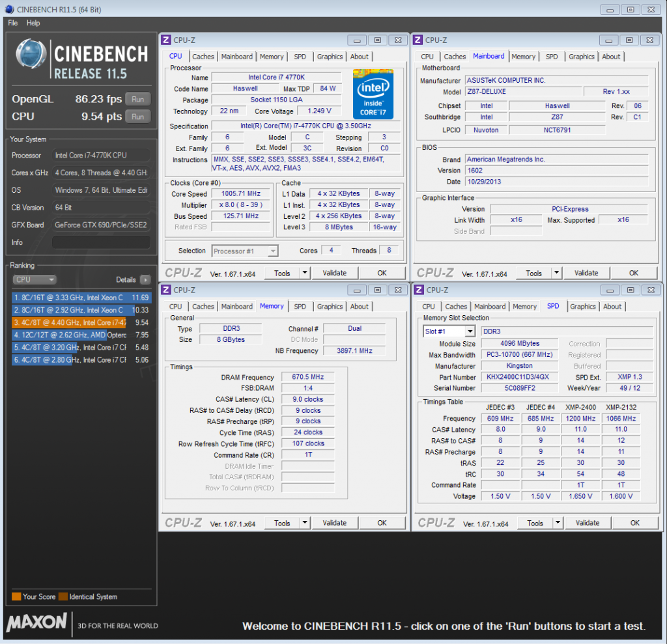
Task: Open the Help menu in Cinebench
Action: [x=33, y=23]
